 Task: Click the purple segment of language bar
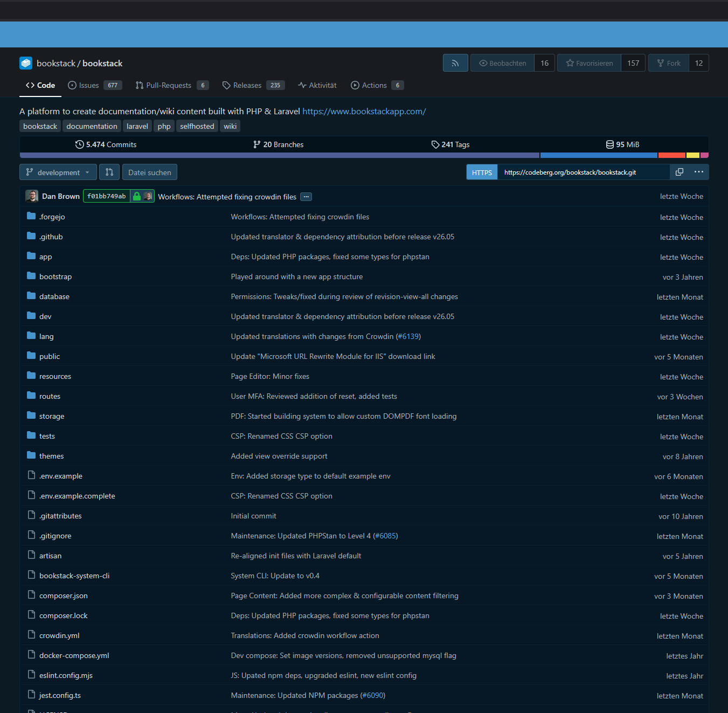click(280, 155)
